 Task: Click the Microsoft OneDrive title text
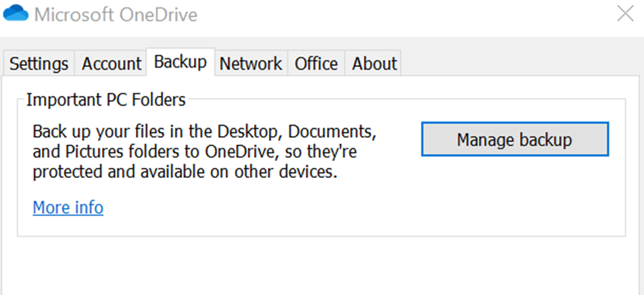(x=116, y=14)
